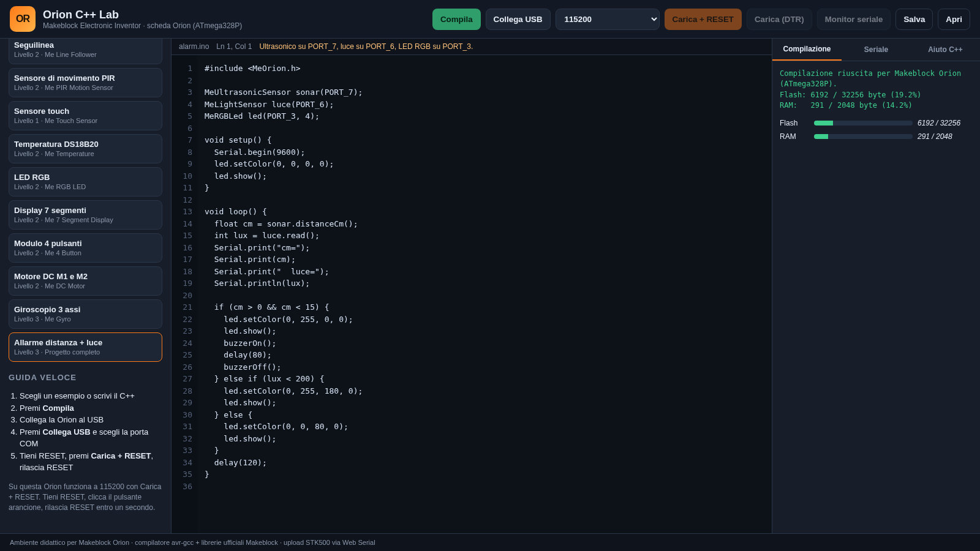The height and width of the screenshot is (551, 980).
Task: Select the Giroscopio 3 assi example
Action: tap(85, 314)
